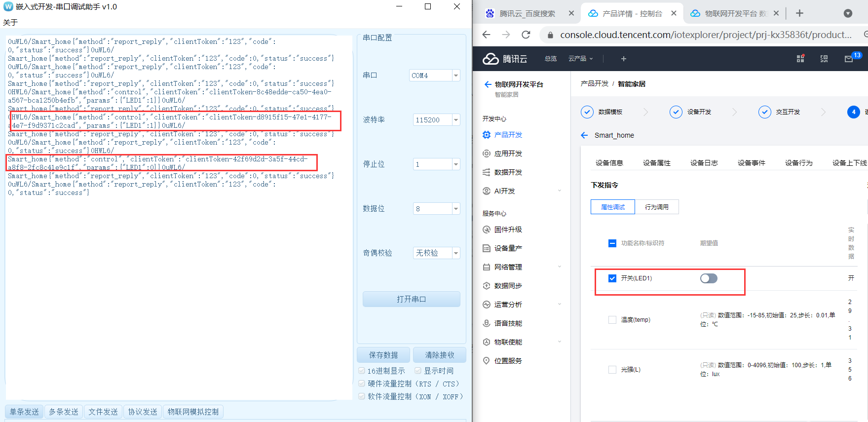Expand the 波特率 115200 dropdown
868x422 pixels.
(456, 120)
